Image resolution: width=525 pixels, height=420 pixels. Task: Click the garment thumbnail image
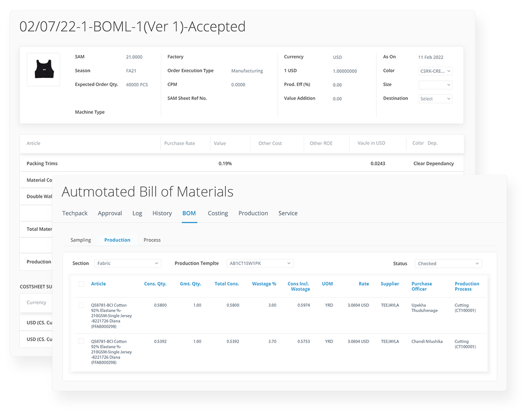pyautogui.click(x=43, y=69)
